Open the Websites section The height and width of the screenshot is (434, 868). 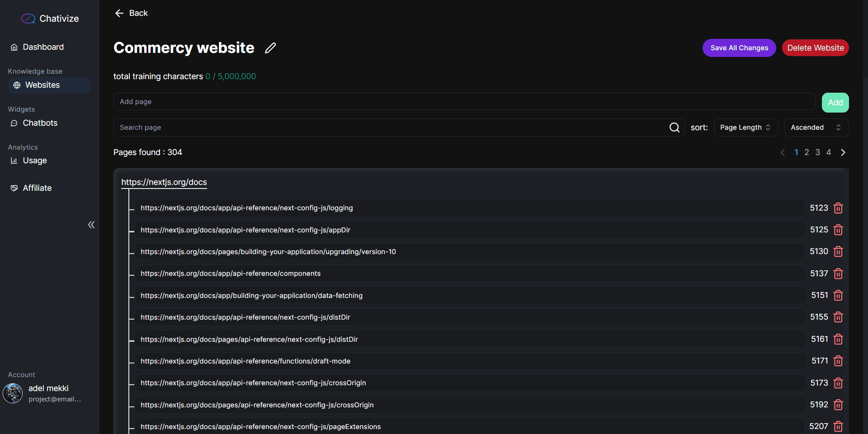click(50, 85)
